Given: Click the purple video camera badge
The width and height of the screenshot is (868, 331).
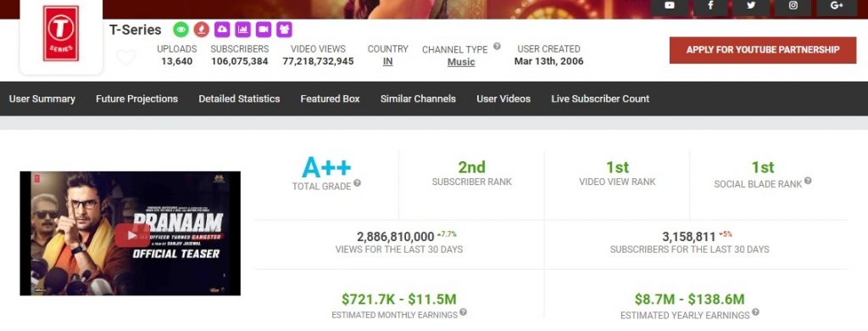Looking at the screenshot, I should point(264,30).
